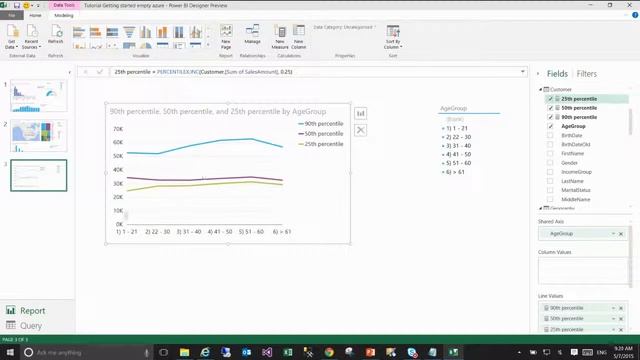Image resolution: width=640 pixels, height=360 pixels.
Task: Commit the formula with the checkmark
Action: point(100,72)
